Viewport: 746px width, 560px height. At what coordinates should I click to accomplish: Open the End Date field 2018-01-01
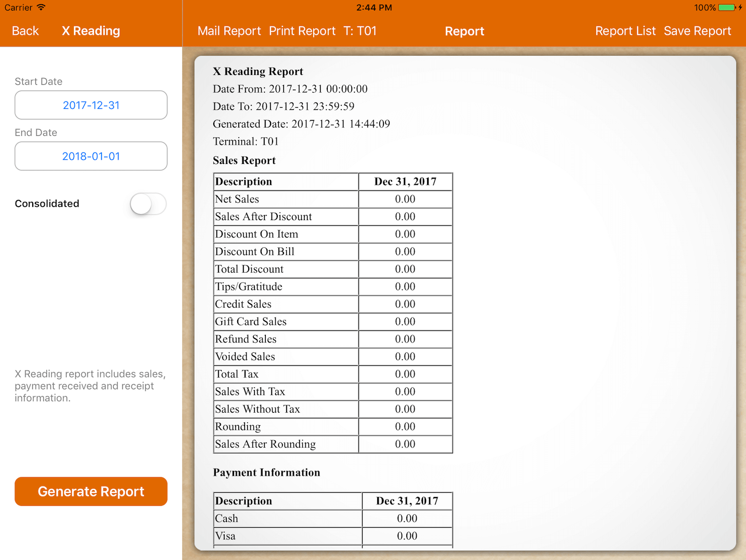pos(91,156)
